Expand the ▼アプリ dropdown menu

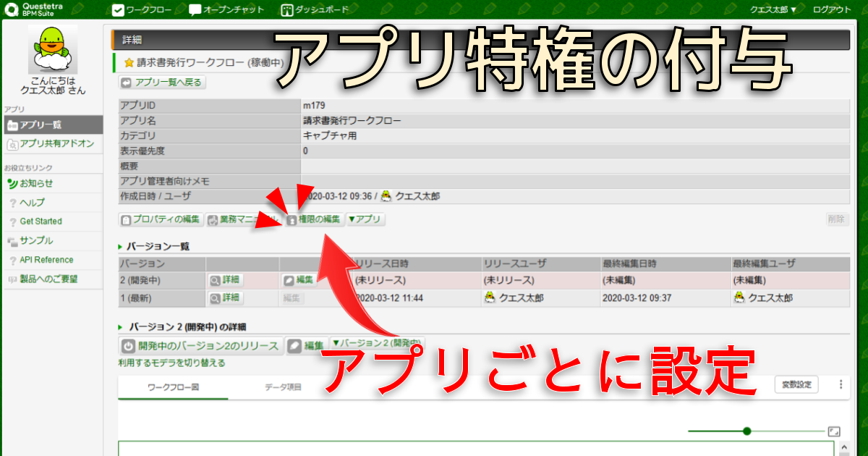tap(366, 219)
